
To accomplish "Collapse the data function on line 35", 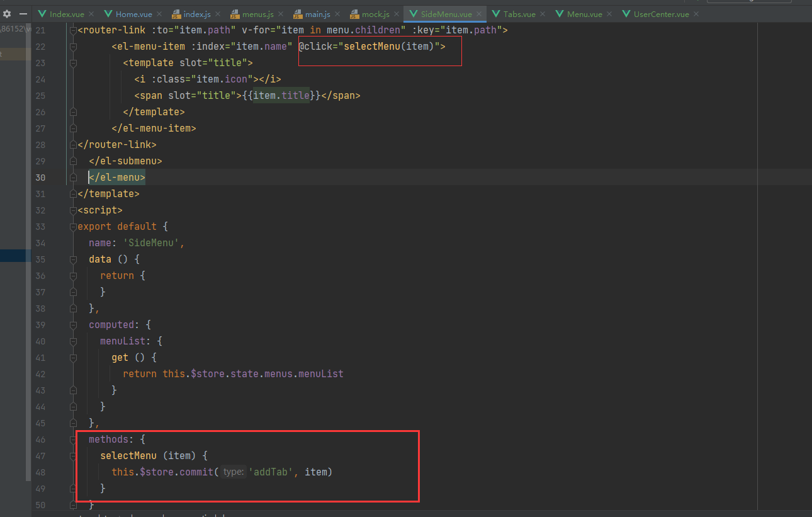I will (73, 259).
